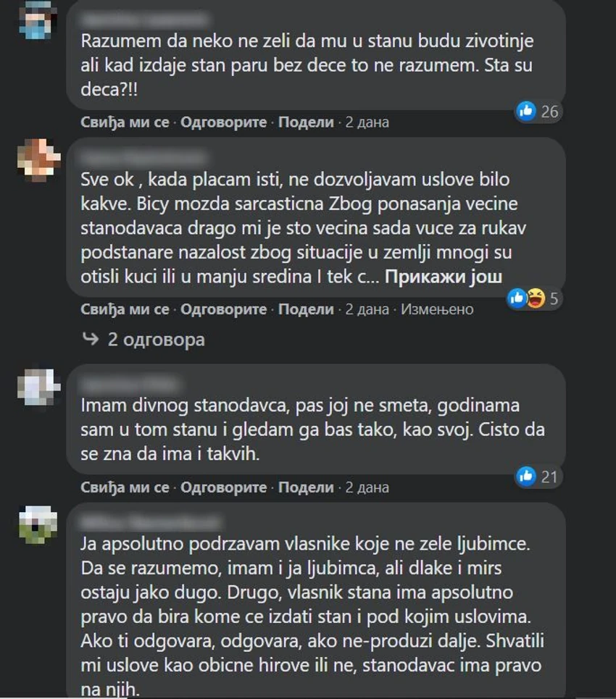The height and width of the screenshot is (699, 616).
Task: Click Свиђа ми се under the divnog stanodavca comment
Action: click(x=125, y=487)
